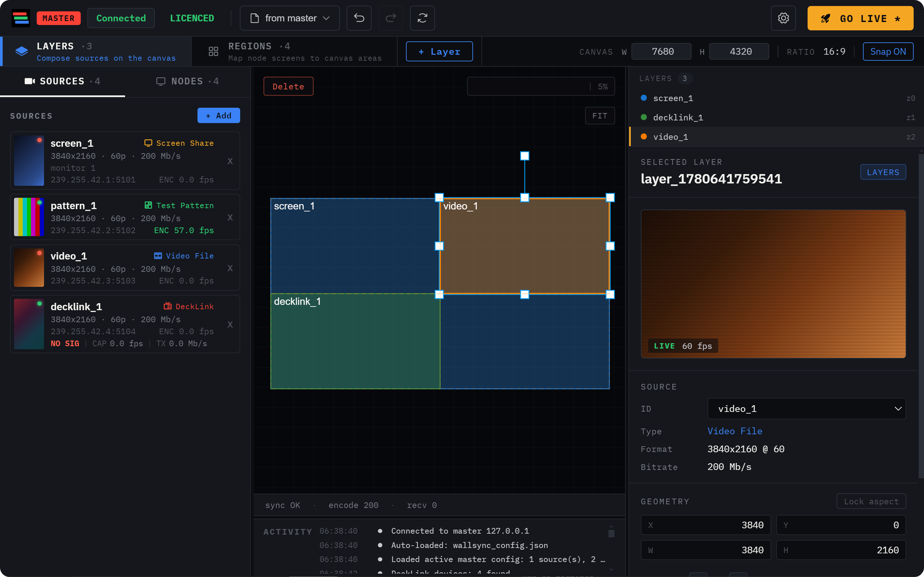Switch to the REGIONS mode tab
The image size is (924, 577).
tap(294, 51)
